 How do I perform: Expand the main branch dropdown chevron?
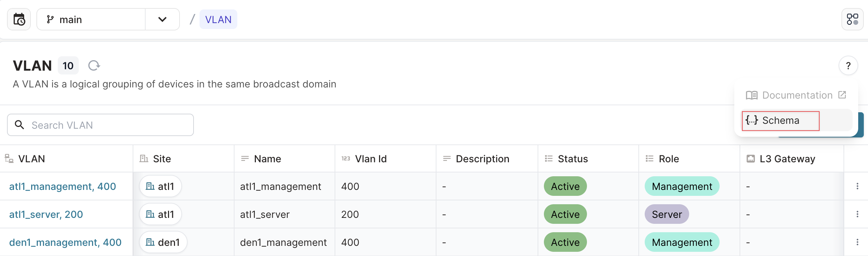click(162, 19)
